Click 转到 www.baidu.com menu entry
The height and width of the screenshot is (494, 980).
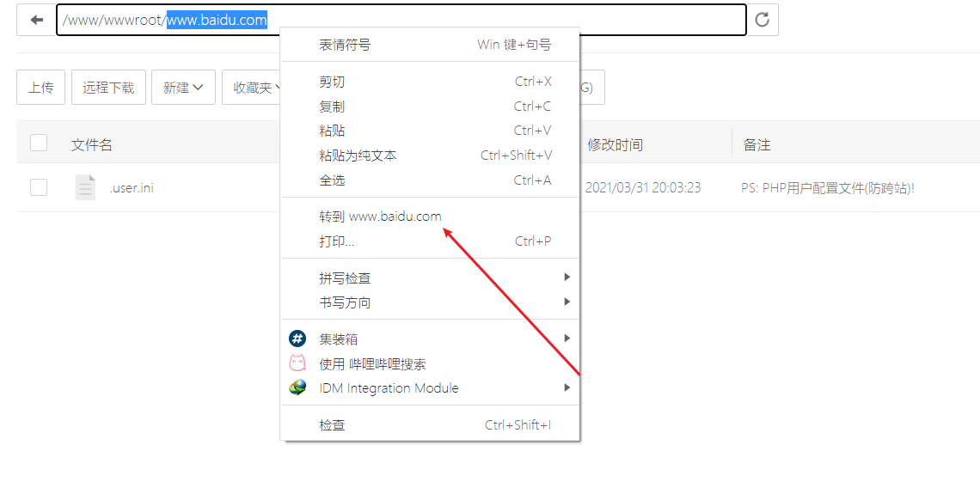pyautogui.click(x=430, y=217)
